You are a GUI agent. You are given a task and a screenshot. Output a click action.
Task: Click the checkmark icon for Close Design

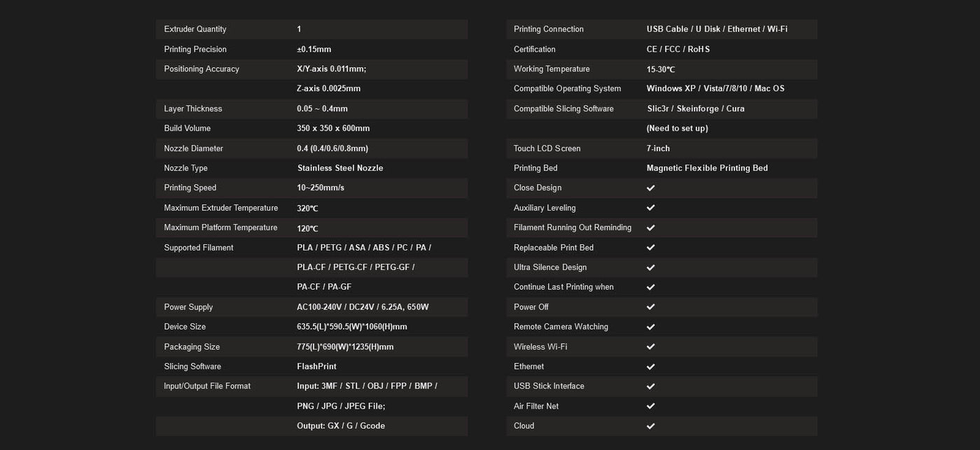point(650,188)
